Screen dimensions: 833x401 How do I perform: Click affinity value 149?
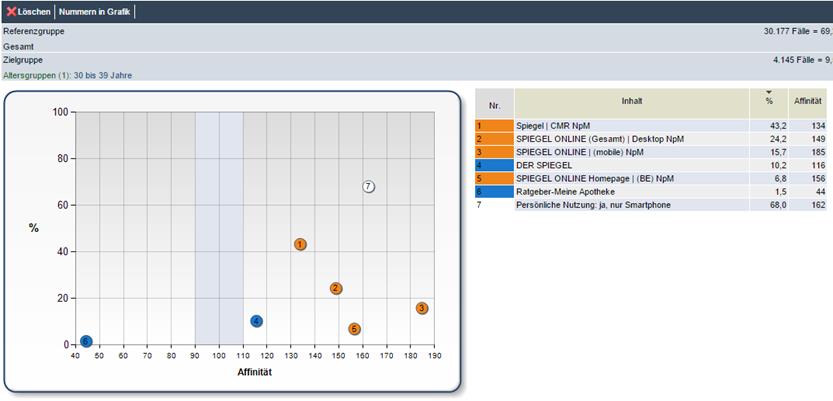(819, 139)
